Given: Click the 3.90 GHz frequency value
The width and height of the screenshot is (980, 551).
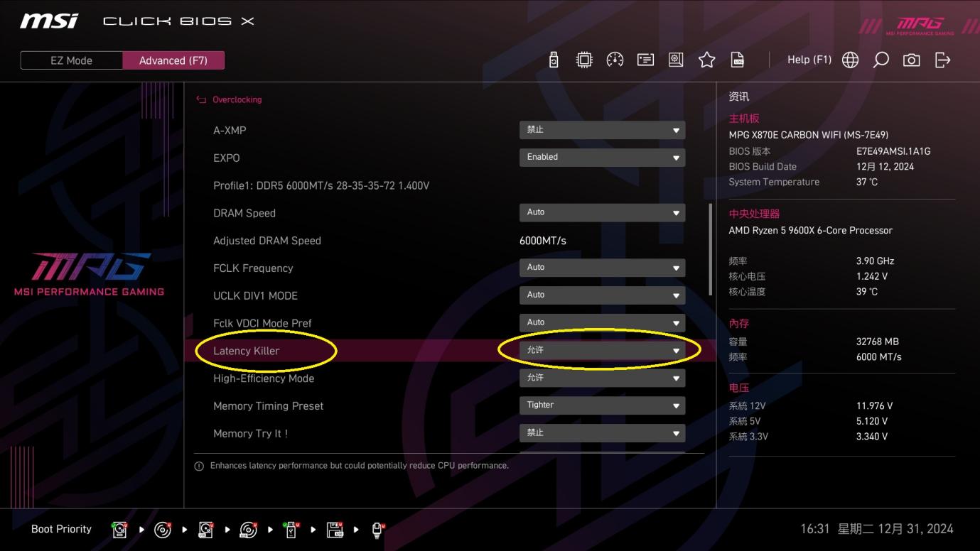Looking at the screenshot, I should [876, 261].
